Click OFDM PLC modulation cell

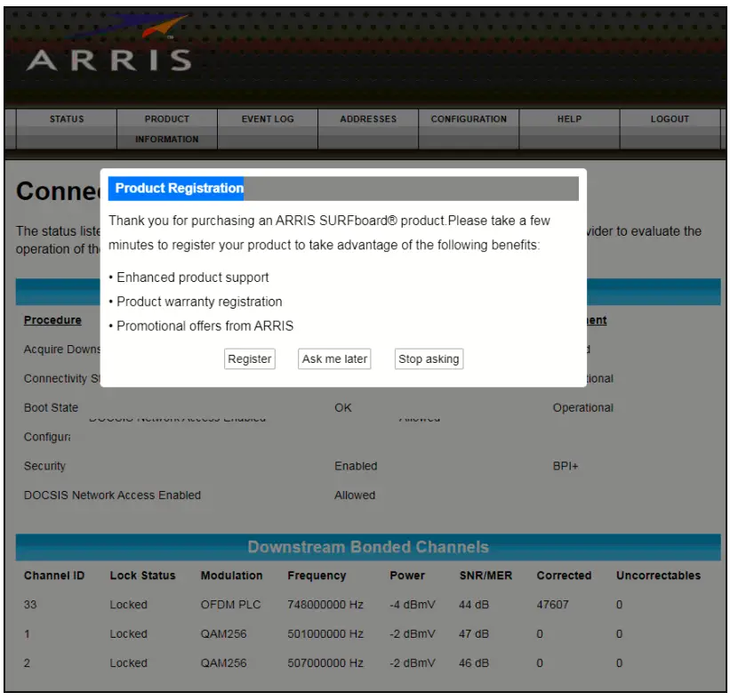[230, 605]
